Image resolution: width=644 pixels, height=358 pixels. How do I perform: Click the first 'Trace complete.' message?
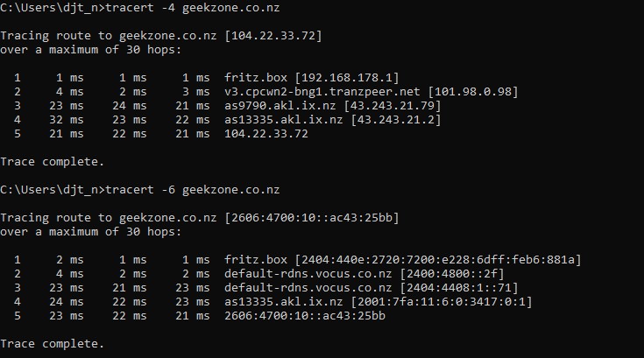click(52, 162)
